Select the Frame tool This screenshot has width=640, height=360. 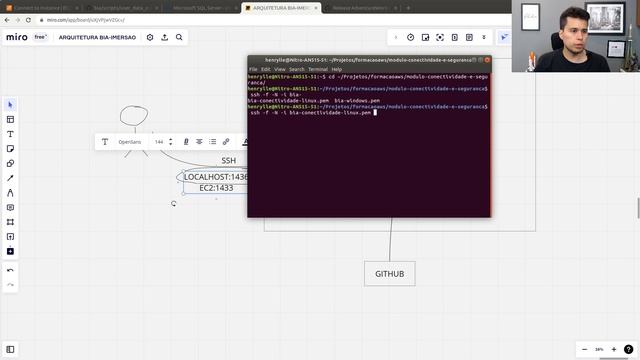click(10, 222)
